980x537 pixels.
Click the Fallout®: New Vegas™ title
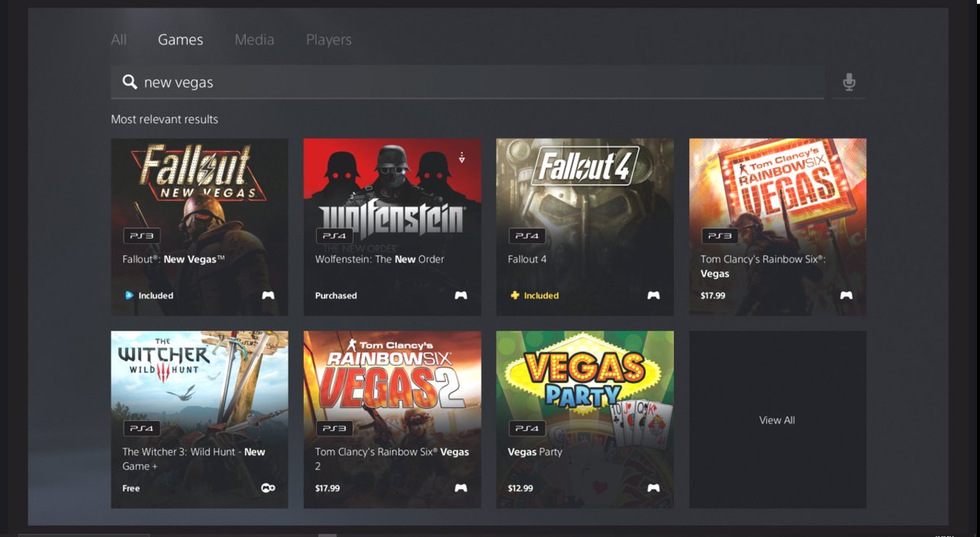(x=173, y=259)
